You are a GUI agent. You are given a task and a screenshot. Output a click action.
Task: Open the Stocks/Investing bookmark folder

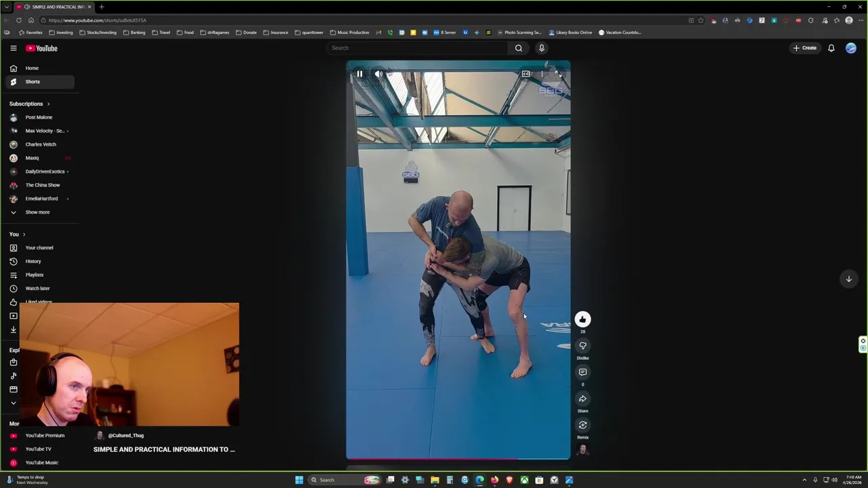(98, 33)
